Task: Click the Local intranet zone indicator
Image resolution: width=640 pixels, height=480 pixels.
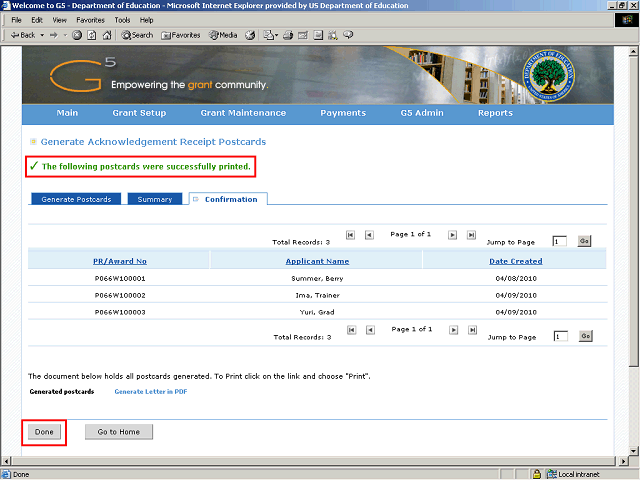Action: tap(573, 474)
